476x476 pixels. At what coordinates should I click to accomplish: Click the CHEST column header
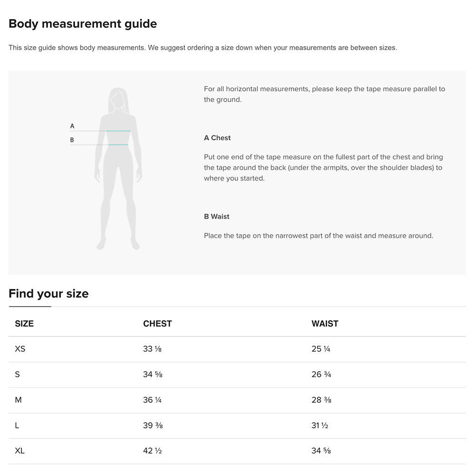coord(158,324)
